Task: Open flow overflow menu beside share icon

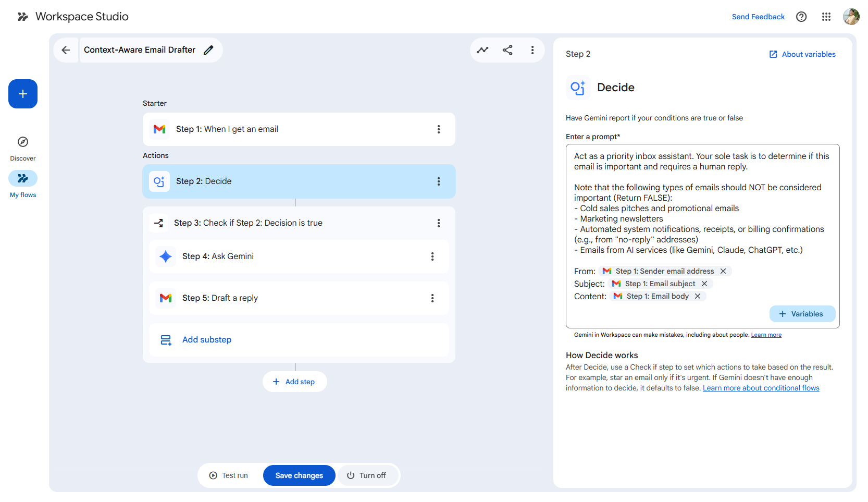Action: [x=532, y=50]
